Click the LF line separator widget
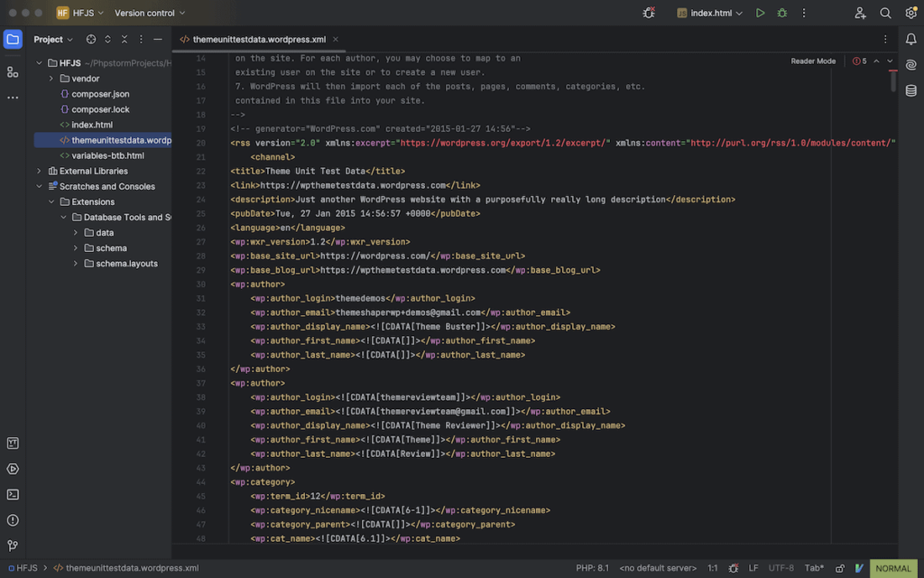Image resolution: width=924 pixels, height=578 pixels. click(x=753, y=568)
